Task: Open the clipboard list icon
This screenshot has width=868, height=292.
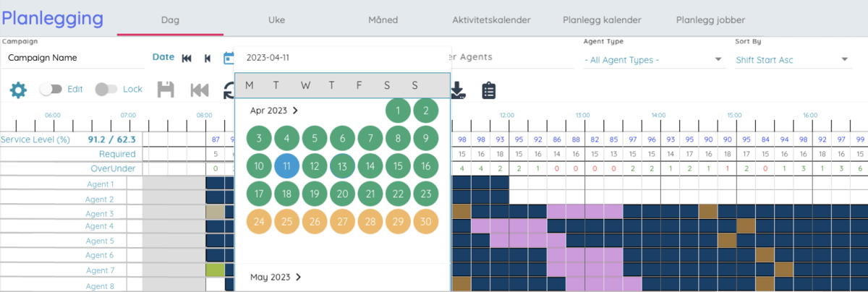Action: click(x=489, y=90)
